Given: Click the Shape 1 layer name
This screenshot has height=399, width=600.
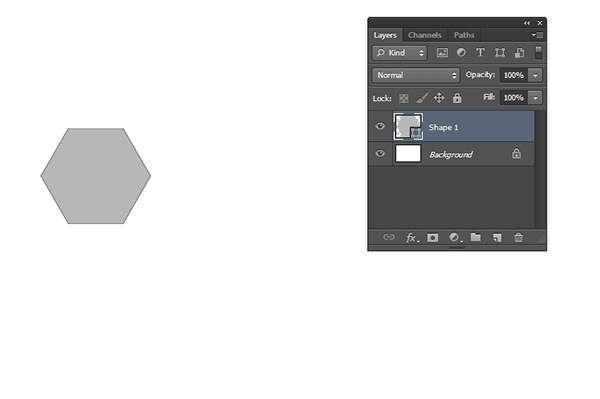Looking at the screenshot, I should click(x=443, y=127).
